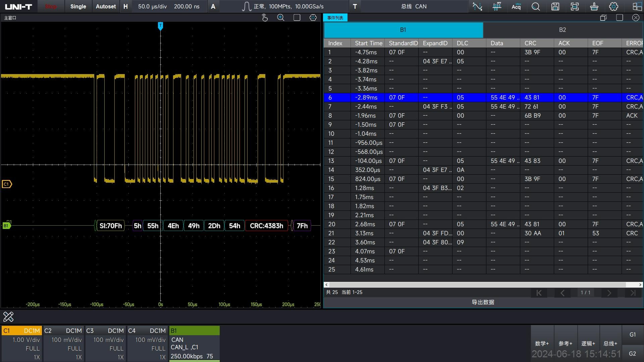Click the zoom in magnifier icon
Image resolution: width=644 pixels, height=362 pixels.
click(x=281, y=18)
